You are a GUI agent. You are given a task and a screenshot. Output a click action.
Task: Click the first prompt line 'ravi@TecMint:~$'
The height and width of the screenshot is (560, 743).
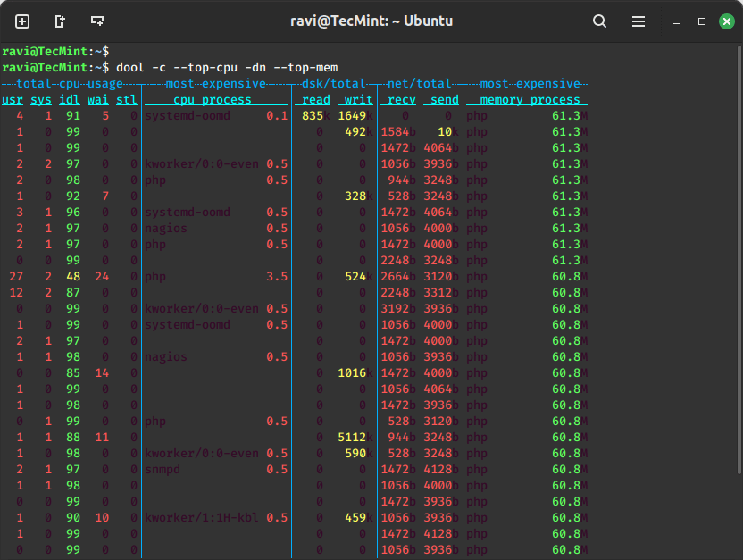coord(55,51)
